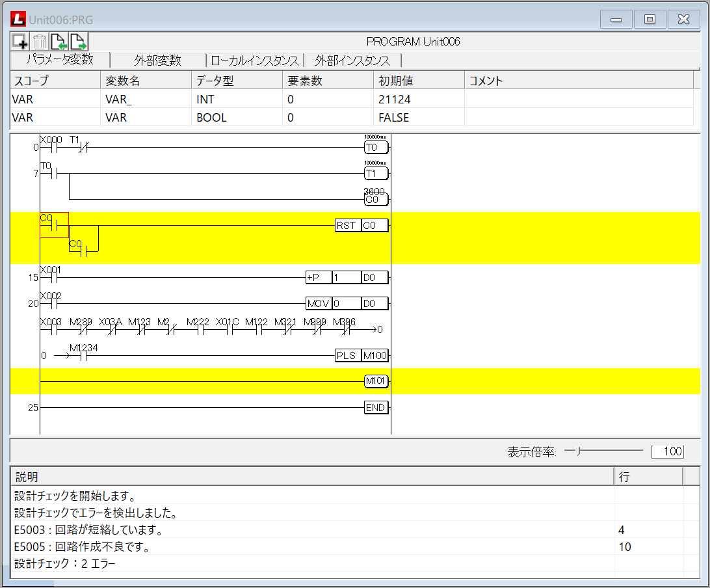
Task: Select the M101 output coil
Action: (376, 382)
